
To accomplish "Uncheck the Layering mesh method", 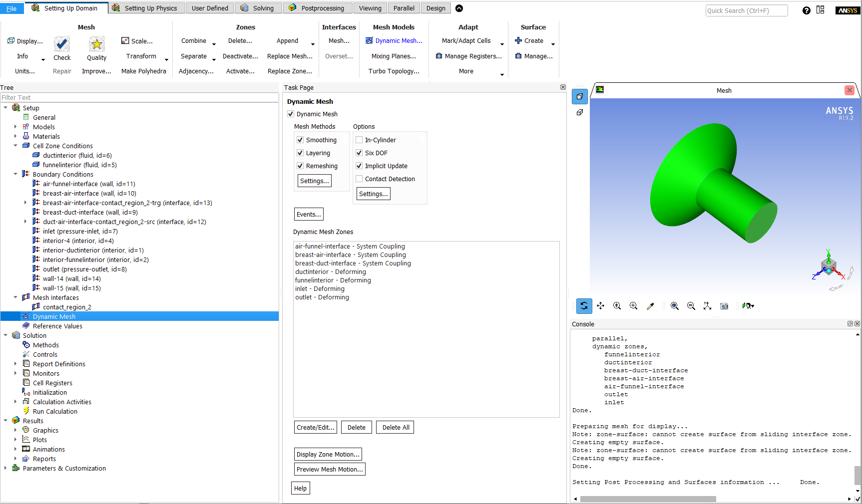I will point(300,153).
